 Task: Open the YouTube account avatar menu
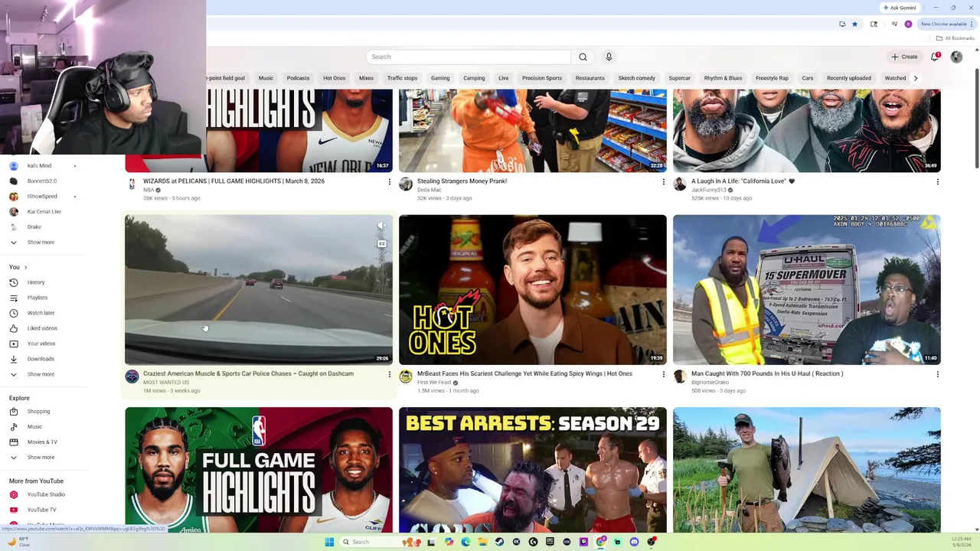pyautogui.click(x=956, y=57)
